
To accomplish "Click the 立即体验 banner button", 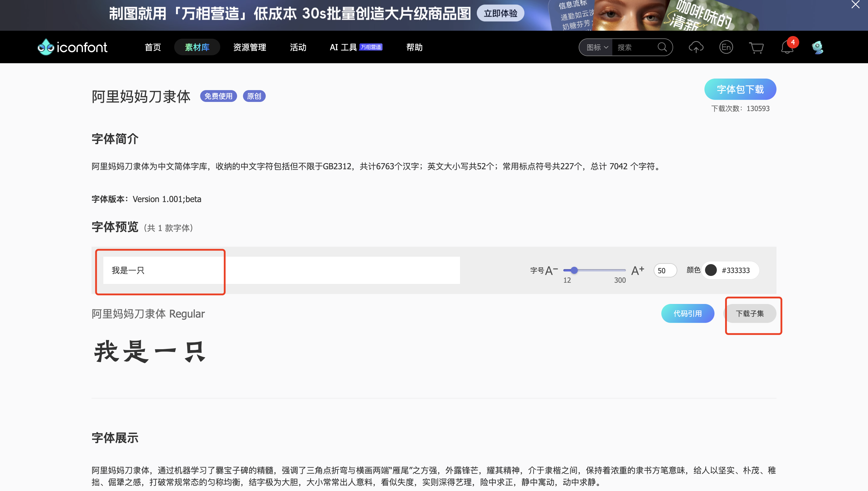I will coord(500,13).
